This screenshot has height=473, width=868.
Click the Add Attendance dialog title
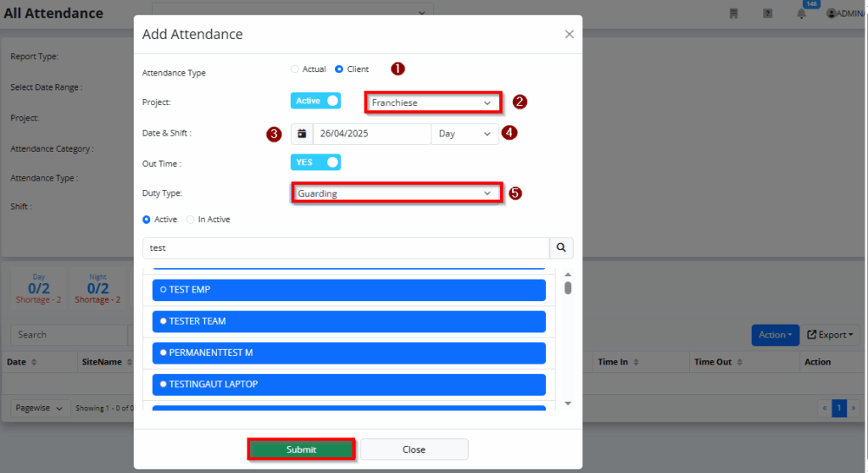click(x=192, y=35)
